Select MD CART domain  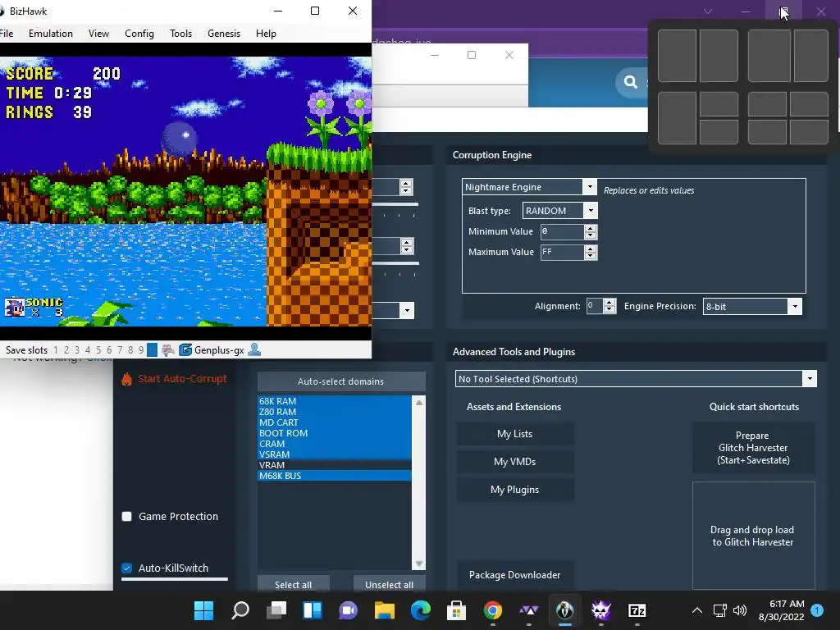[x=335, y=422]
